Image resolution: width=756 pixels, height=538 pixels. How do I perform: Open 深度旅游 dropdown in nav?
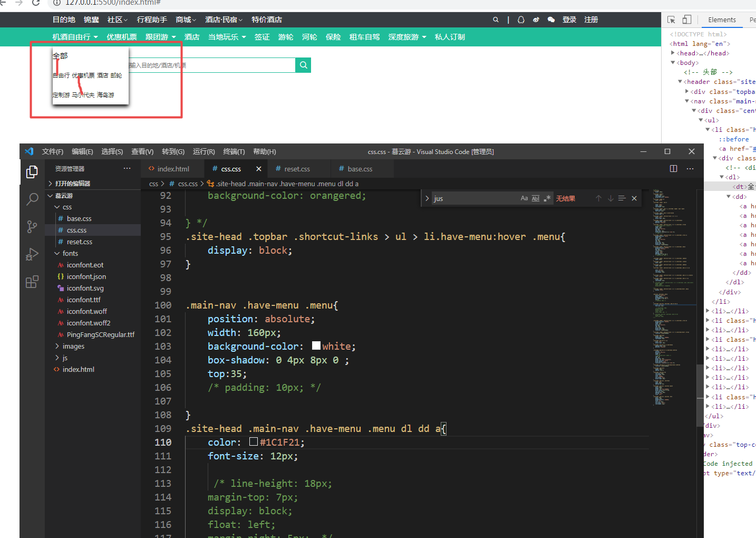pyautogui.click(x=407, y=37)
